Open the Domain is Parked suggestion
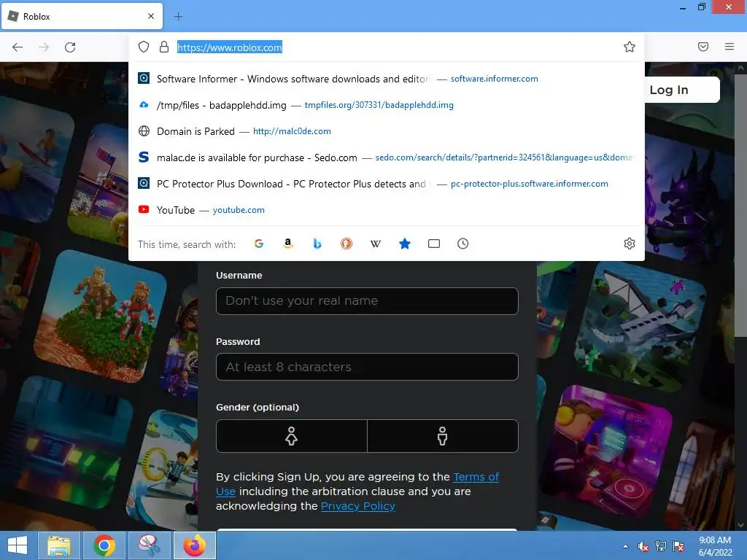 pyautogui.click(x=387, y=131)
